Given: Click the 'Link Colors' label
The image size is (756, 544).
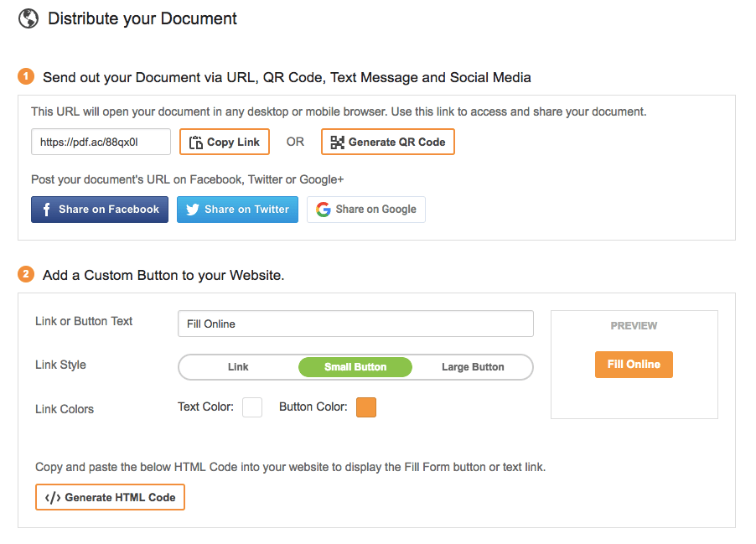Looking at the screenshot, I should [x=65, y=409].
